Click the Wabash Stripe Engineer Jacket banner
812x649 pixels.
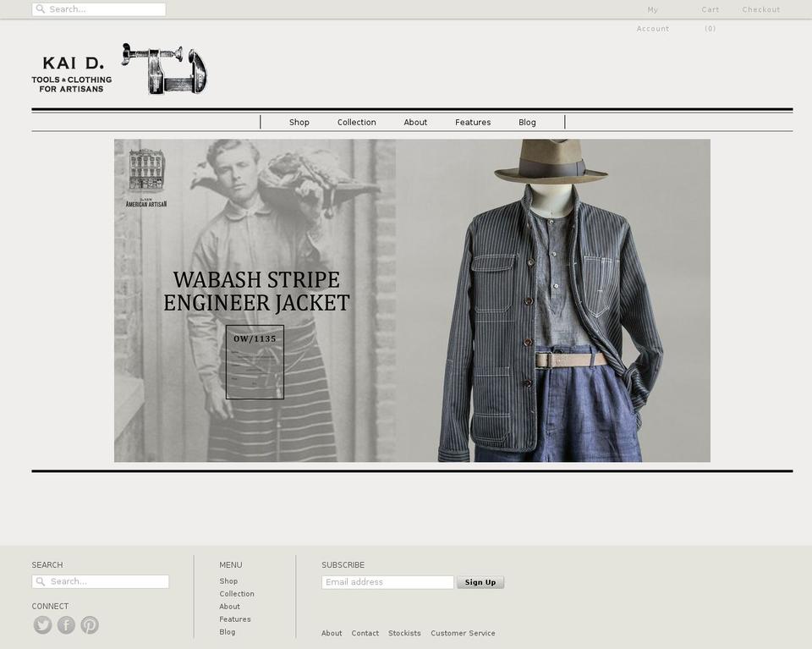[412, 300]
